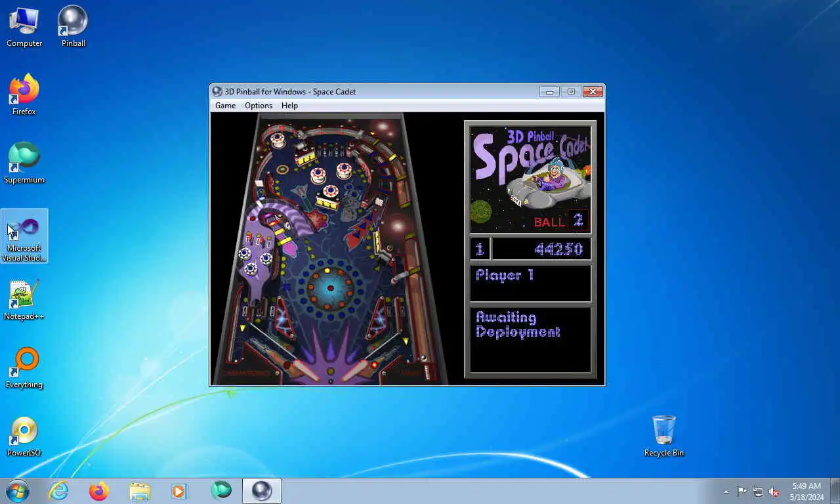Maximize the 3D Pinball window
Viewport: 840px width, 504px height.
coord(571,92)
